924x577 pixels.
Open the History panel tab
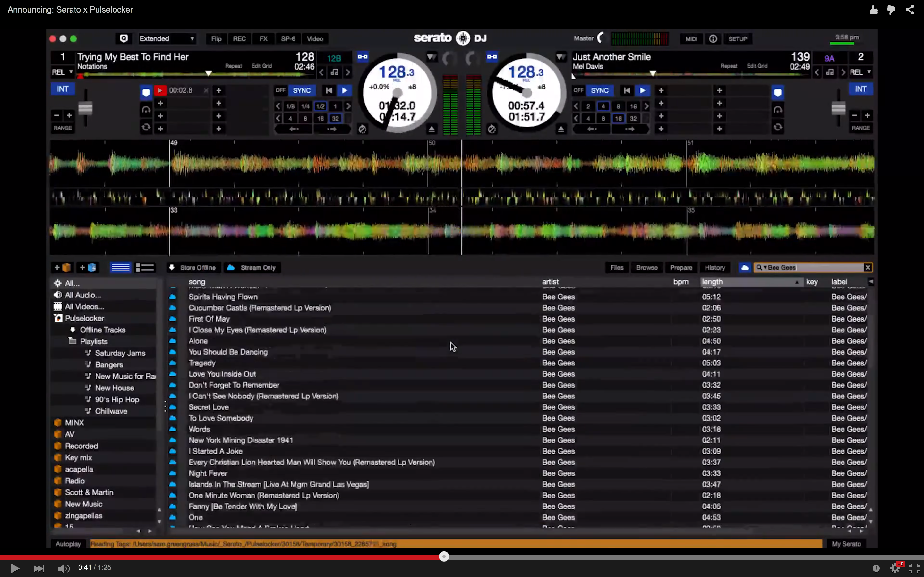[714, 268]
